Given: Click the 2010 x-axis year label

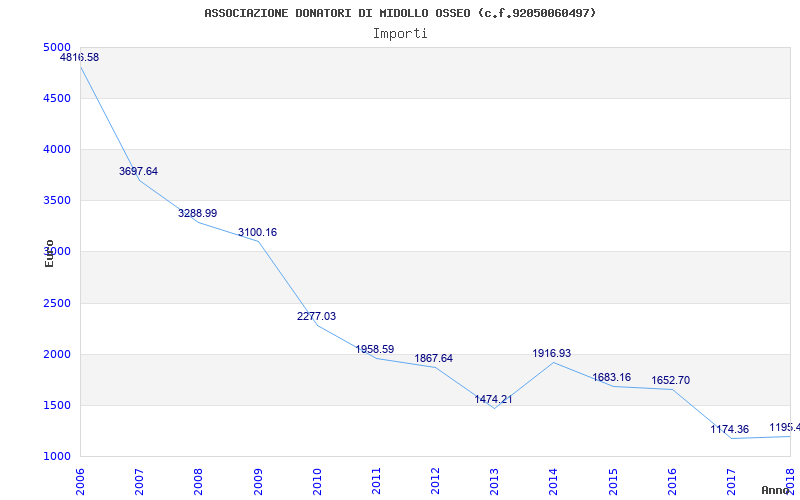Looking at the screenshot, I should [317, 481].
